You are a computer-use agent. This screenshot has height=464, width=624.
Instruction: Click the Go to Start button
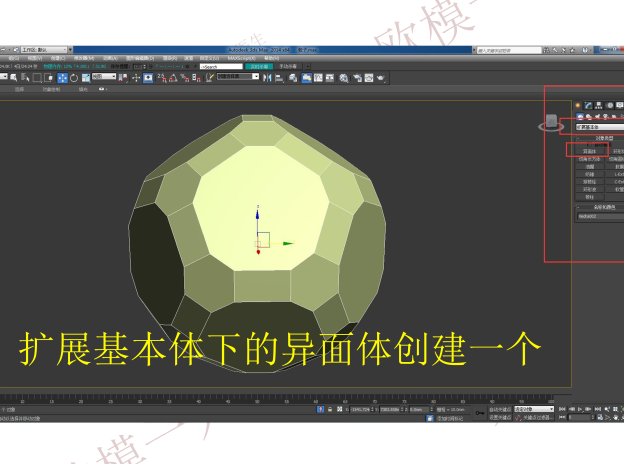pos(562,409)
